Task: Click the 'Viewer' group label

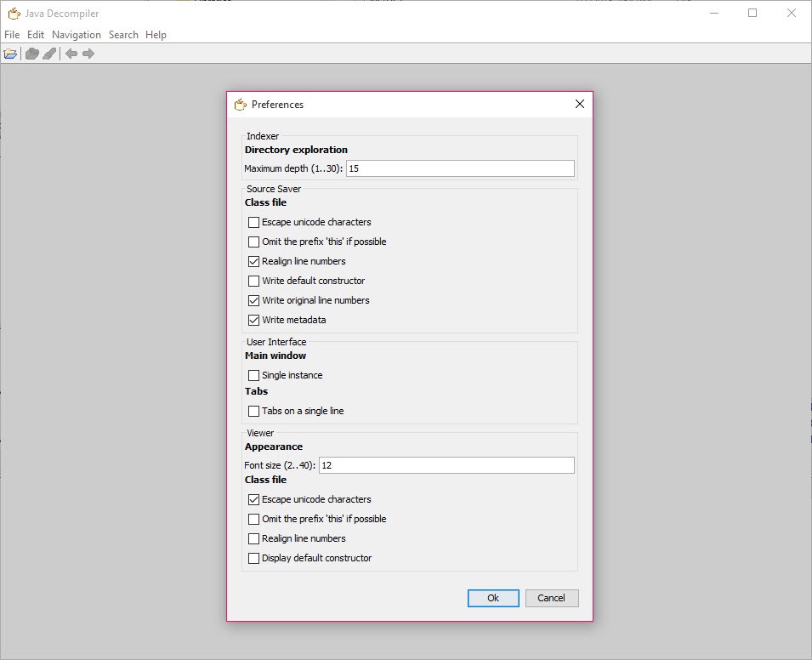Action: tap(260, 433)
